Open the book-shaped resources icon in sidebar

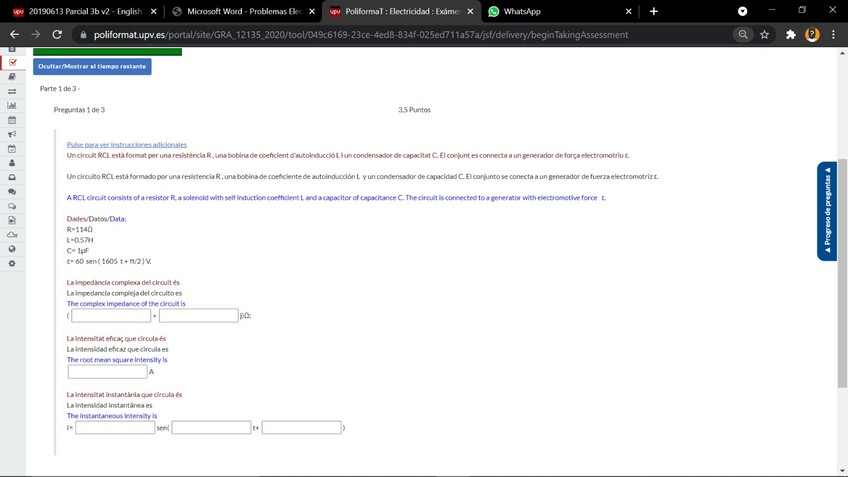12,77
